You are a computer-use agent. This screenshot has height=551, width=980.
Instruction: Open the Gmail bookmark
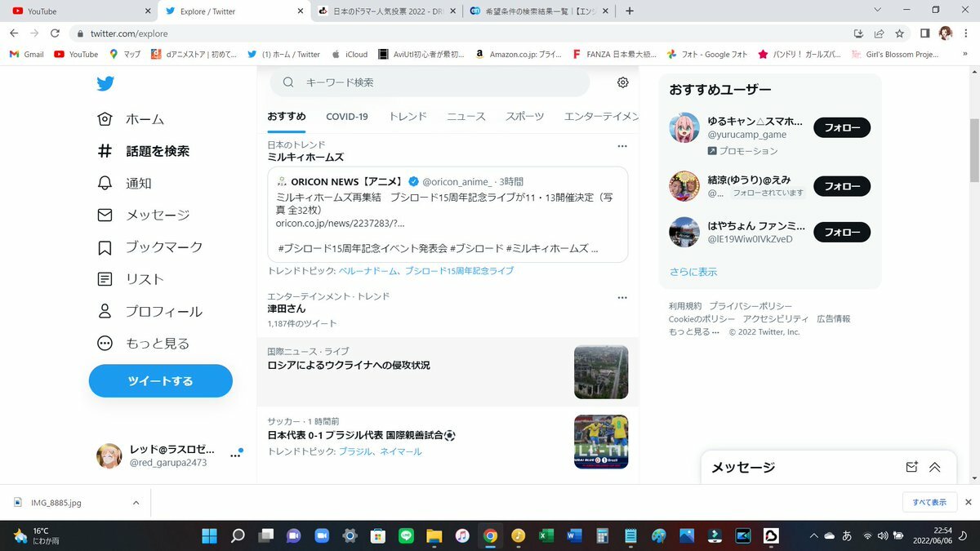coord(26,55)
